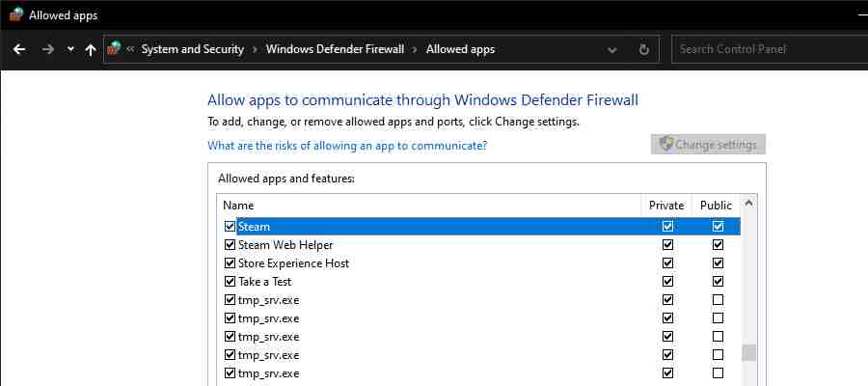Toggle Public checkbox for Take a Test
The width and height of the screenshot is (868, 386).
pyautogui.click(x=718, y=282)
